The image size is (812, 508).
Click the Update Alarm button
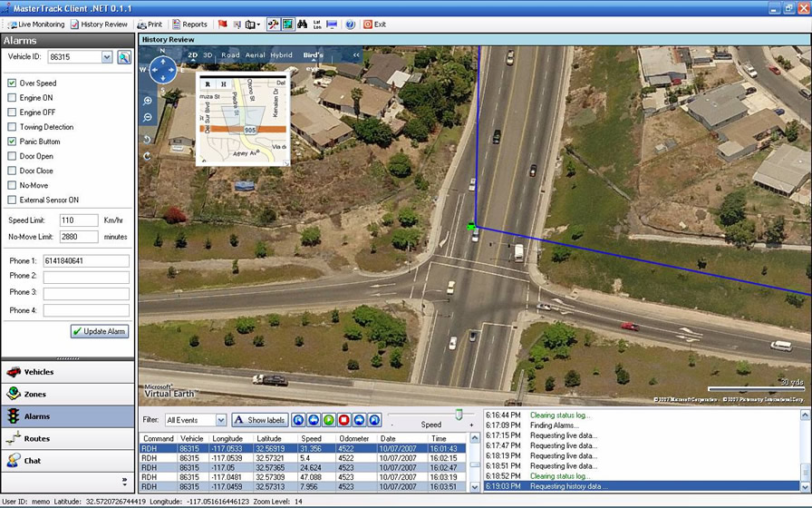point(100,331)
